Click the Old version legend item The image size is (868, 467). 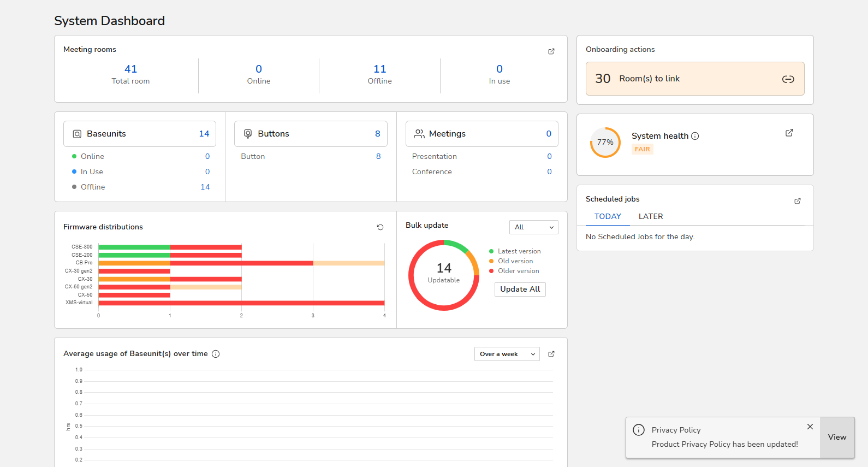(x=511, y=261)
